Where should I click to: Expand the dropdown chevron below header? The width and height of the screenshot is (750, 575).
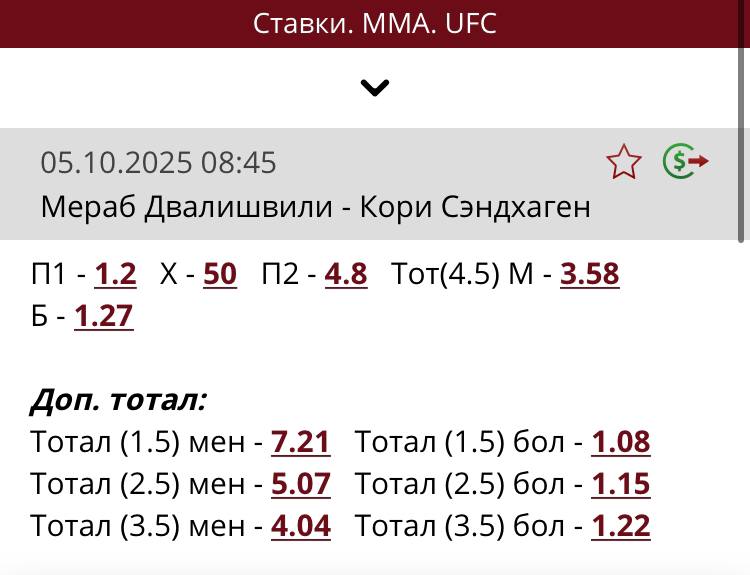coord(375,88)
